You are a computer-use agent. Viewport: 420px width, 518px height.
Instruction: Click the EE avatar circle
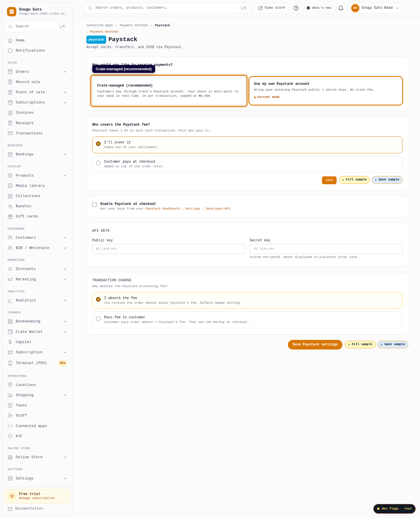tap(355, 8)
